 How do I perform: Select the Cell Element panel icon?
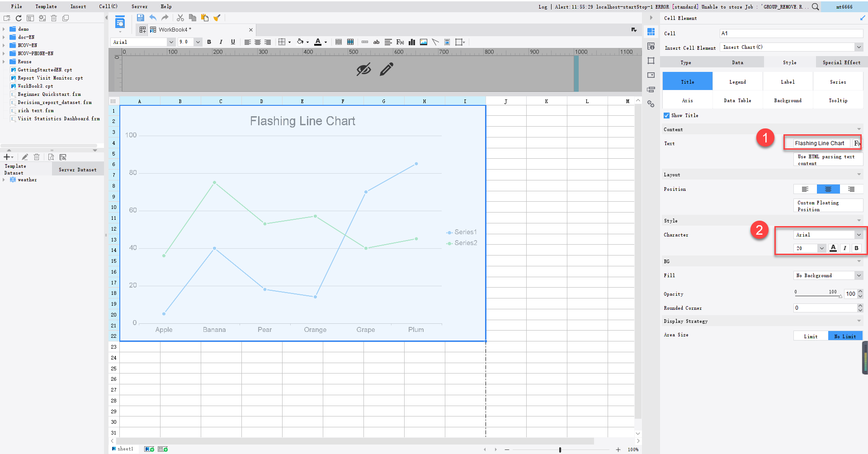[x=651, y=31]
